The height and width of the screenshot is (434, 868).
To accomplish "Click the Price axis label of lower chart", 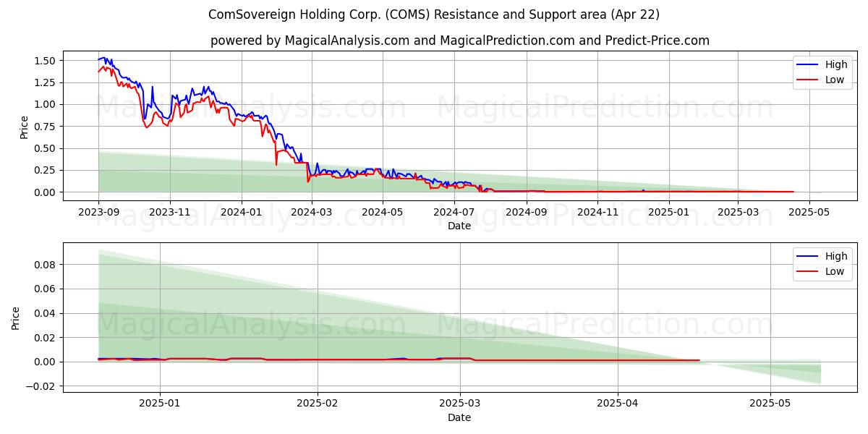I will (x=16, y=318).
